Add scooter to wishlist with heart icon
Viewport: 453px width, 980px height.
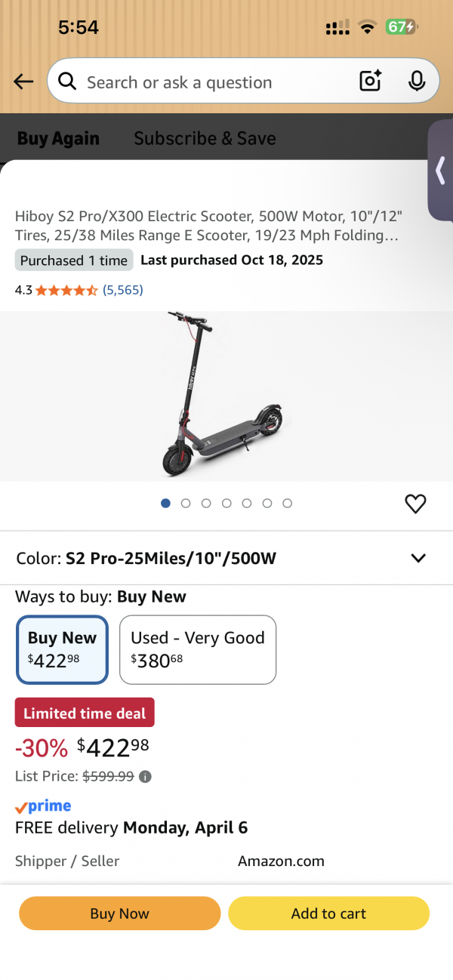[415, 504]
